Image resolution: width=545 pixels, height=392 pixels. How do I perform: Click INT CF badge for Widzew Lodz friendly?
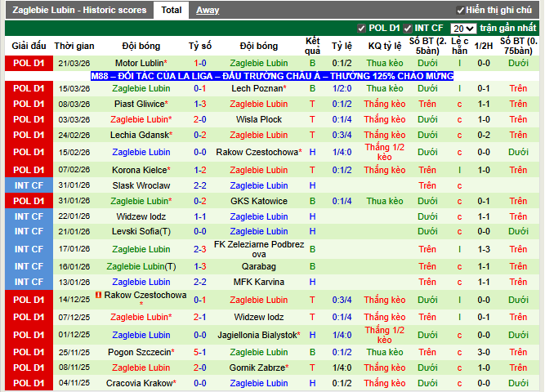coord(29,216)
